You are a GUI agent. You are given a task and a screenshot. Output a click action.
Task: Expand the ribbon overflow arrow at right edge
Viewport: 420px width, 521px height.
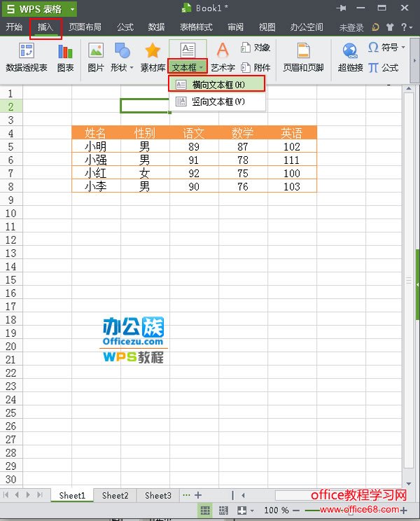(x=414, y=60)
